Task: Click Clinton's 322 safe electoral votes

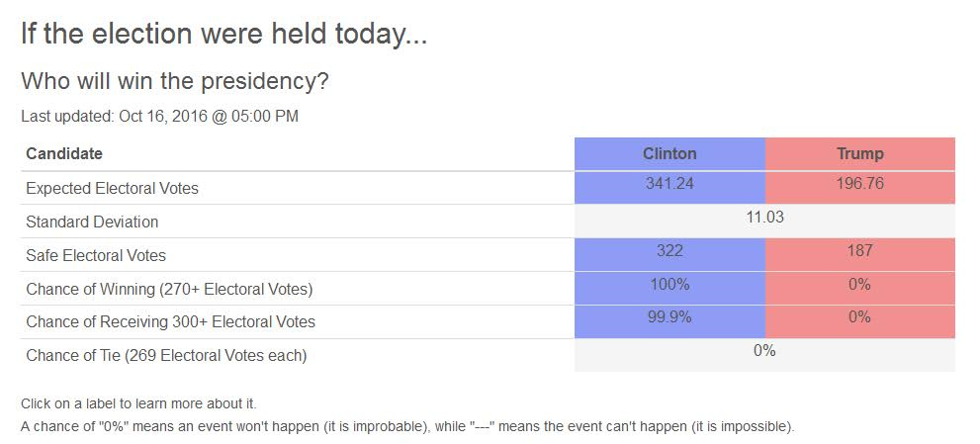Action: pos(669,250)
